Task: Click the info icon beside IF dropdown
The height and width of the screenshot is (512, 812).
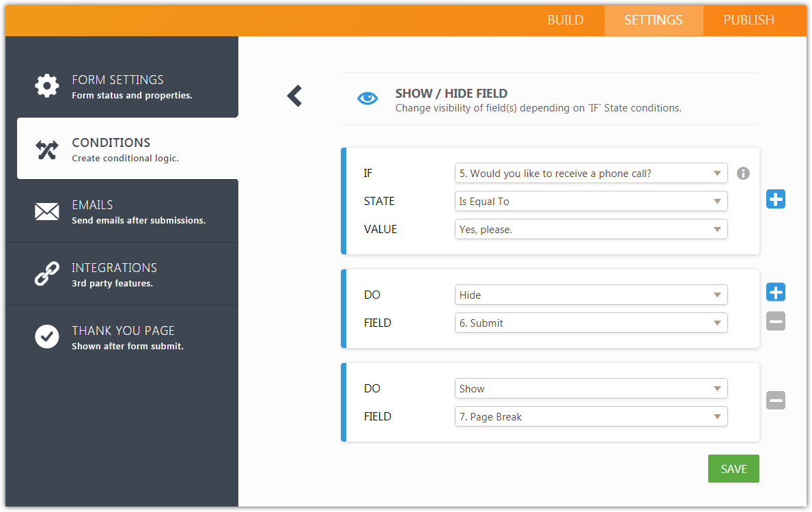Action: [743, 174]
